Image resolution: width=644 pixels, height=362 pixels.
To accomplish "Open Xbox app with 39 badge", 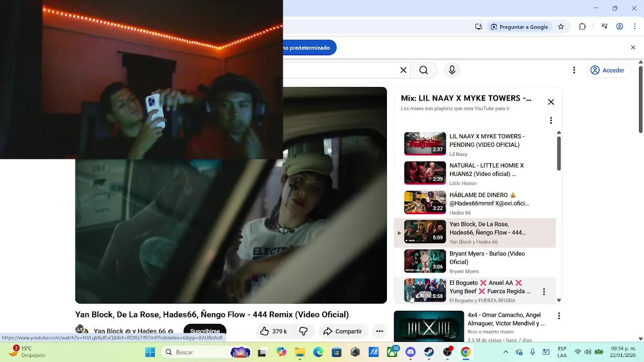I will [392, 352].
